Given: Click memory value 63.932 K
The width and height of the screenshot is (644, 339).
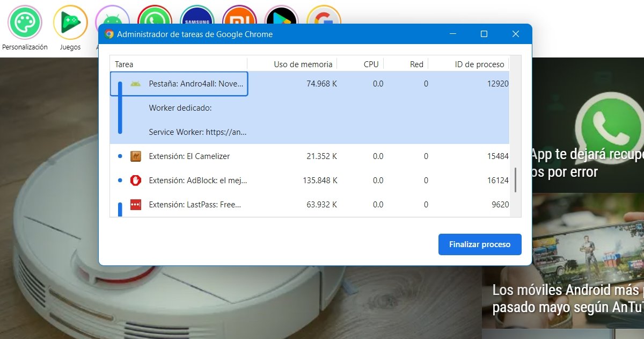Looking at the screenshot, I should click(322, 205).
